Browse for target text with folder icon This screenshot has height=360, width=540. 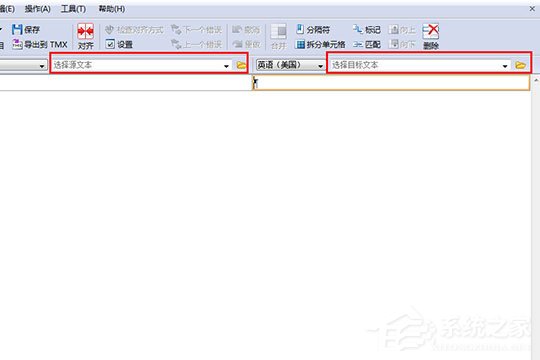520,65
